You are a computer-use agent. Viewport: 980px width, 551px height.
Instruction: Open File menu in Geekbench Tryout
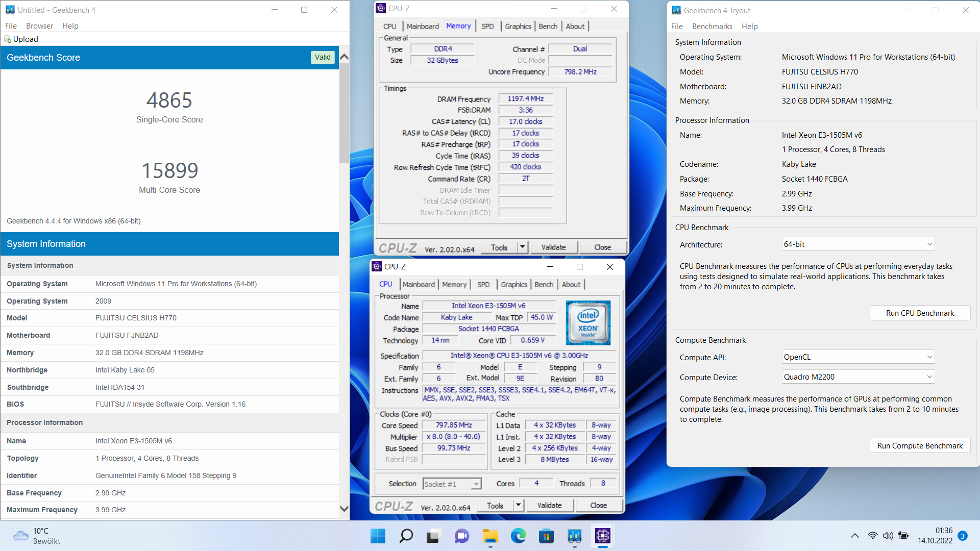tap(677, 27)
